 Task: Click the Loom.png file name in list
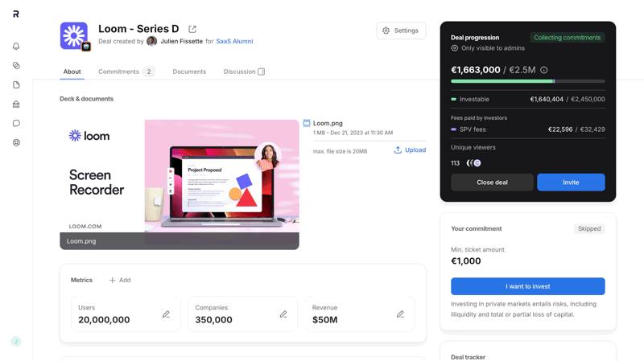pos(328,123)
